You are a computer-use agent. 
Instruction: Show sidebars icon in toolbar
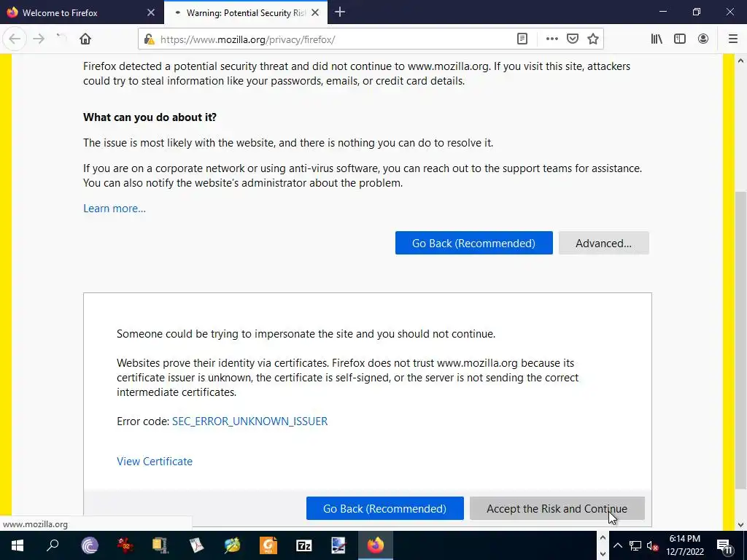coord(680,39)
